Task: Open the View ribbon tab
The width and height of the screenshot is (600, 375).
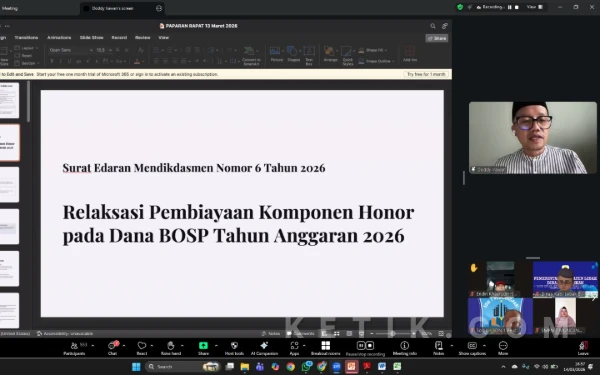Action: pyautogui.click(x=163, y=38)
